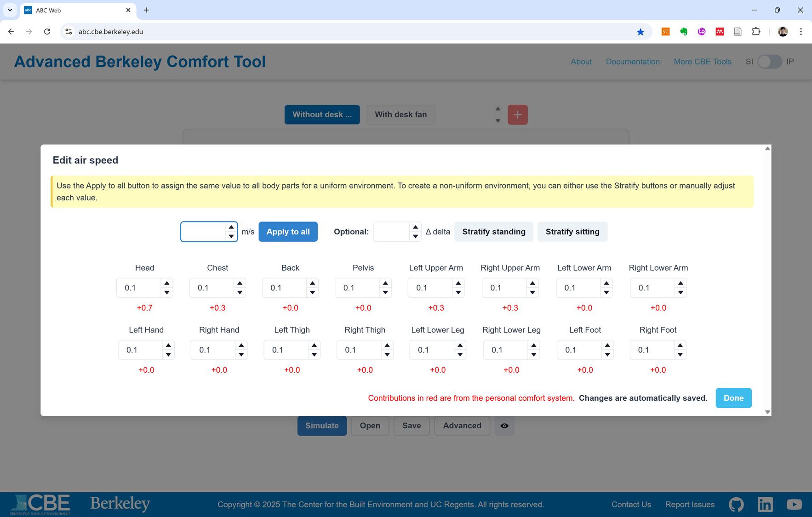Viewport: 812px width, 517px height.
Task: Switch to the With desk fan tab
Action: (400, 114)
